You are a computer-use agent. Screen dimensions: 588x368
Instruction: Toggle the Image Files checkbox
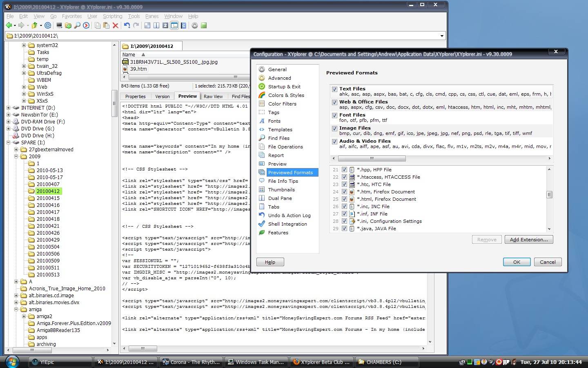click(x=334, y=128)
